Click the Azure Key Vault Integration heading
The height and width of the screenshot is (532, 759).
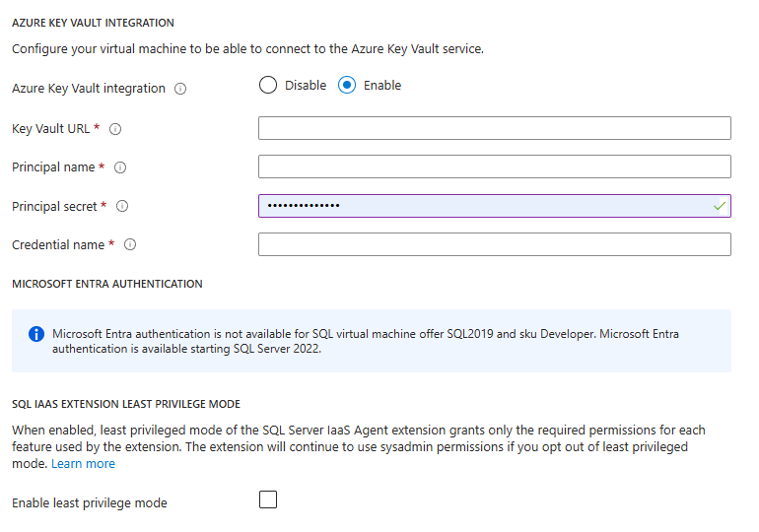tap(93, 23)
